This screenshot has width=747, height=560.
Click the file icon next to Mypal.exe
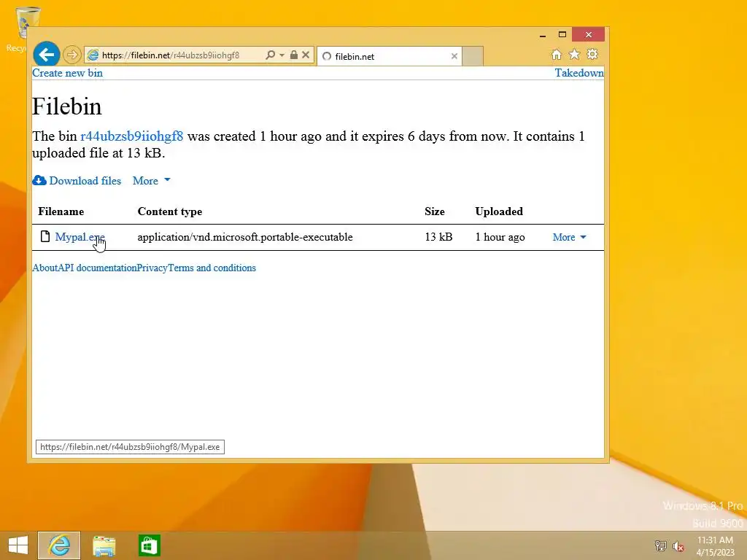pos(45,237)
